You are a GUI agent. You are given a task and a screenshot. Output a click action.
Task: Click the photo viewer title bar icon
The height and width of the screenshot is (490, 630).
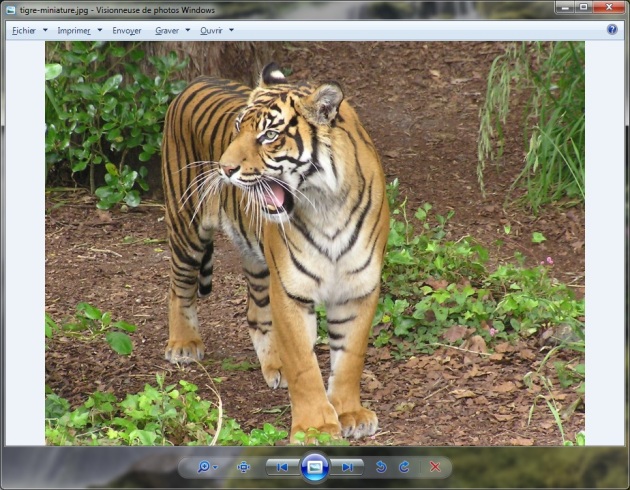11,10
